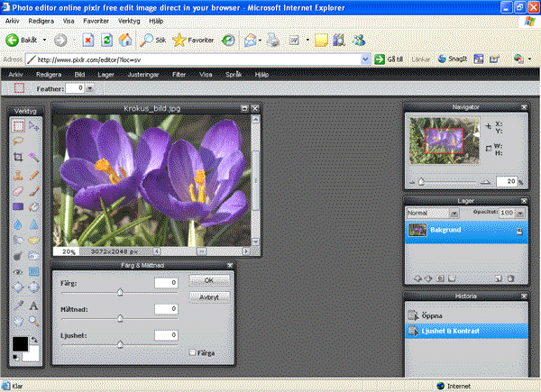Click the Mättnad slider handle
Screen dimensions: 541x392
click(121, 317)
